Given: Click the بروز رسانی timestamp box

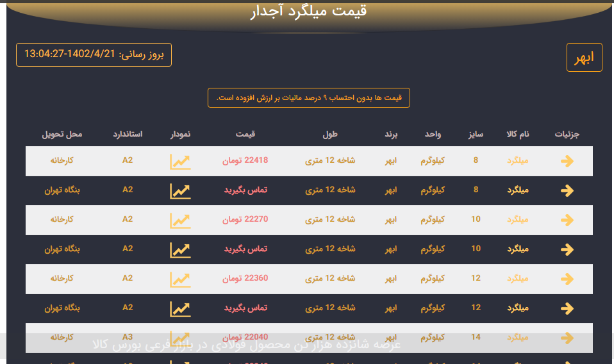Looking at the screenshot, I should pyautogui.click(x=94, y=54).
